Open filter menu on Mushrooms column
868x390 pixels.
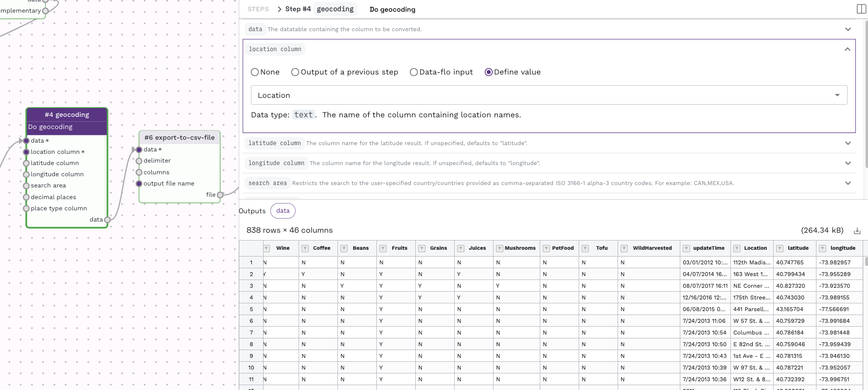coord(499,248)
